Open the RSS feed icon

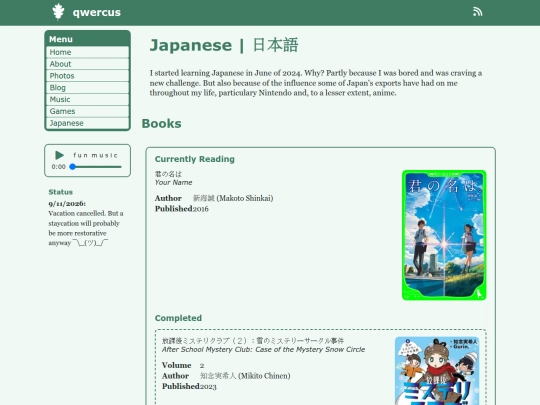(477, 12)
